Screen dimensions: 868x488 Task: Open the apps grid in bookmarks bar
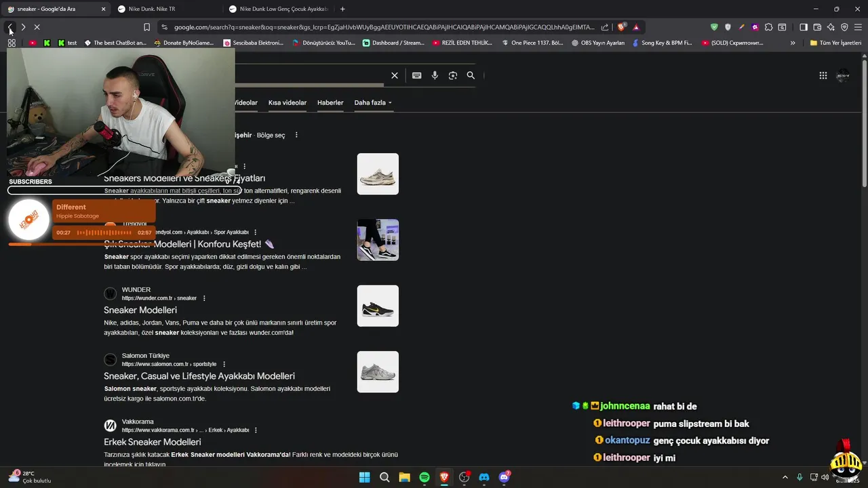coord(12,43)
